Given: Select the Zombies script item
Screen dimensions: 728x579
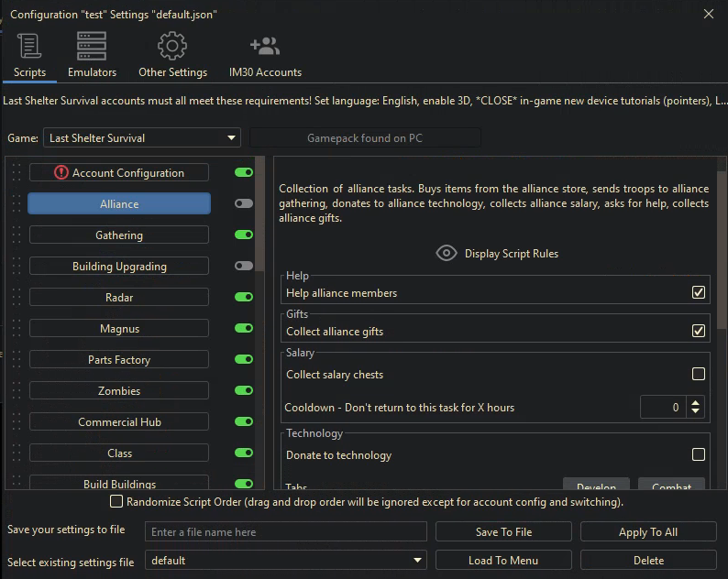Looking at the screenshot, I should [x=119, y=391].
